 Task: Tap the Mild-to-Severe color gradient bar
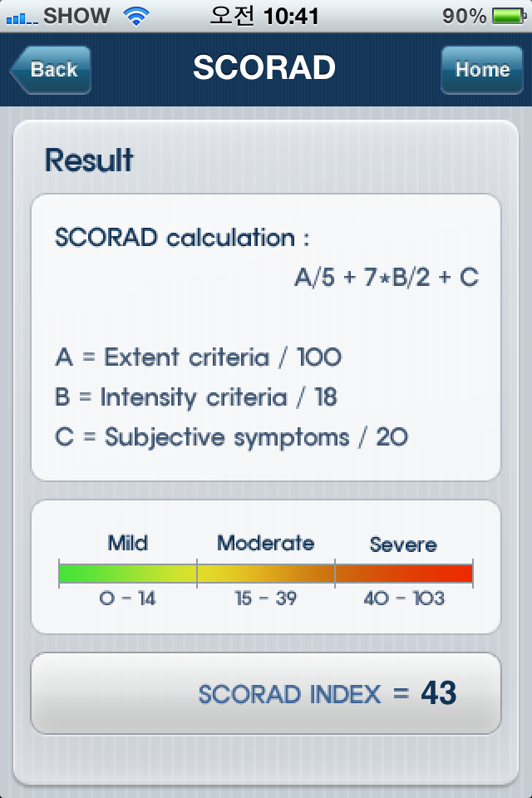click(265, 569)
